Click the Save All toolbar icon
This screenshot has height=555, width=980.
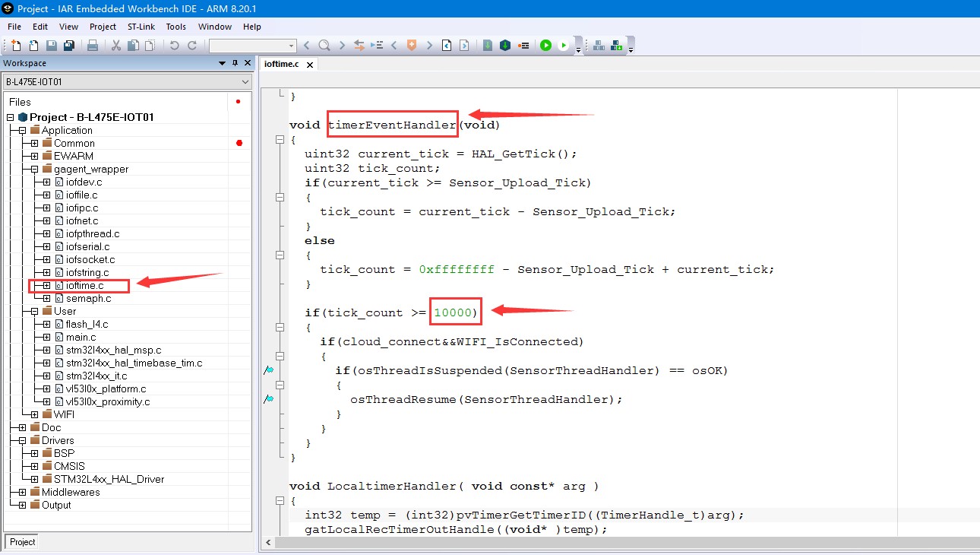point(69,46)
